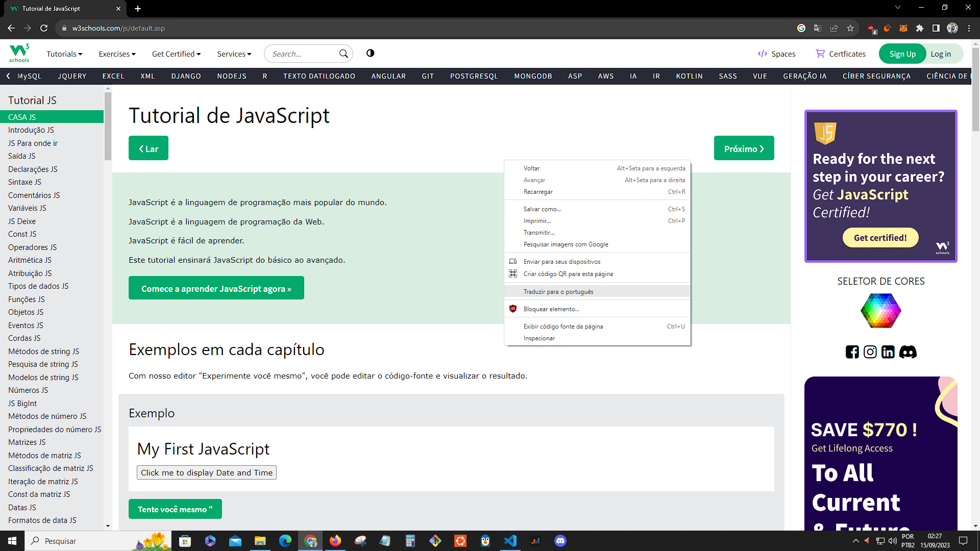Open a new browser tab
Screen dimensions: 980x551
point(138,9)
